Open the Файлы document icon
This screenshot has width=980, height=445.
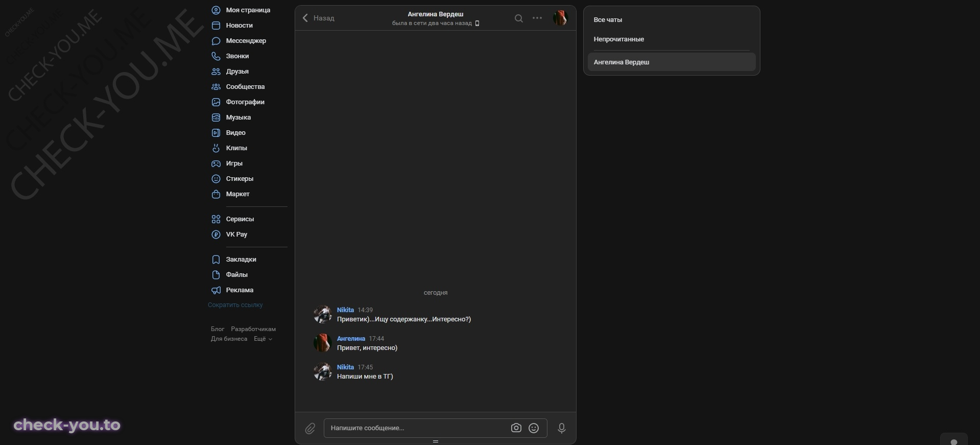coord(216,275)
